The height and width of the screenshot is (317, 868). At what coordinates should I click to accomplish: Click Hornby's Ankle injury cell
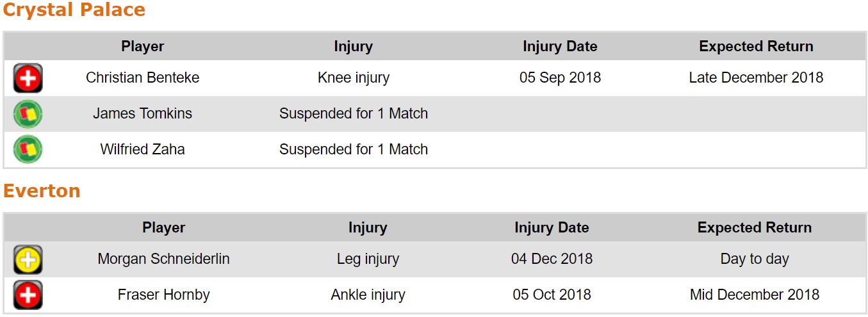click(368, 295)
